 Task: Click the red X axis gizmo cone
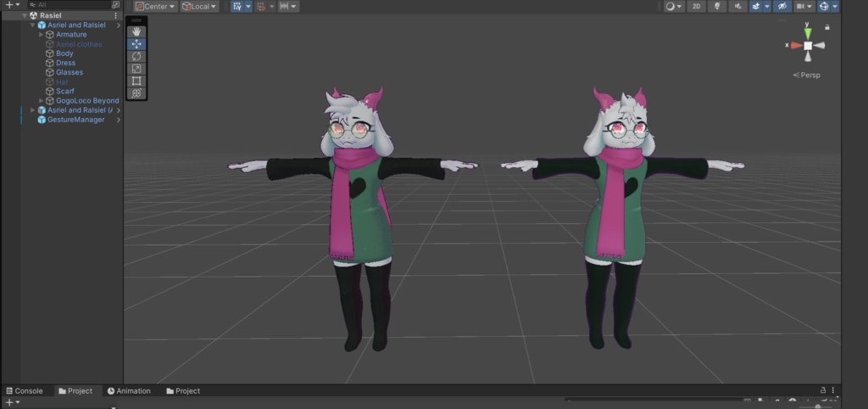pos(797,46)
